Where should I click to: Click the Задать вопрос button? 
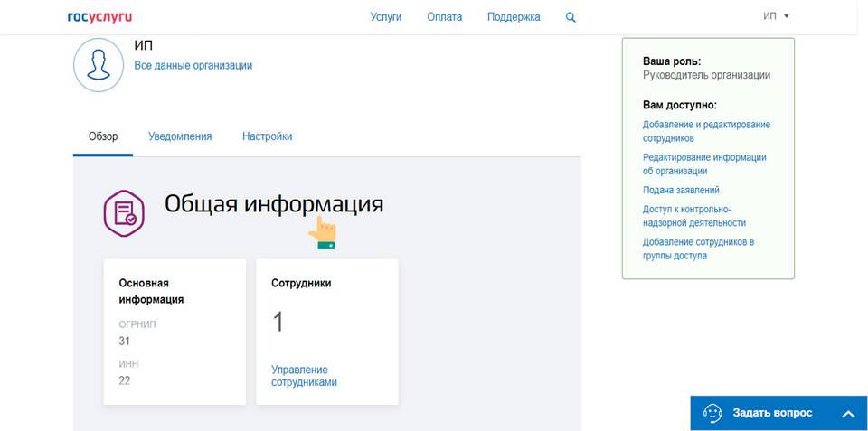pyautogui.click(x=771, y=413)
